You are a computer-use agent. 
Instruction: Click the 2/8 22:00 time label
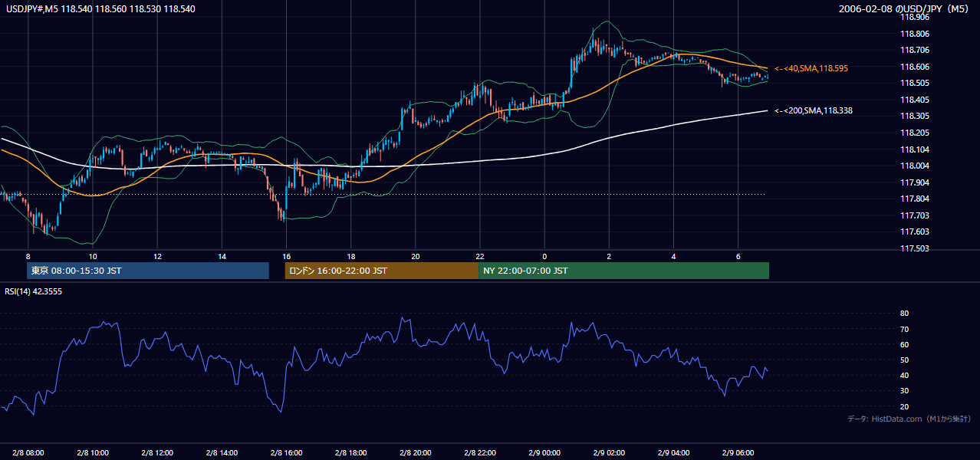[480, 452]
